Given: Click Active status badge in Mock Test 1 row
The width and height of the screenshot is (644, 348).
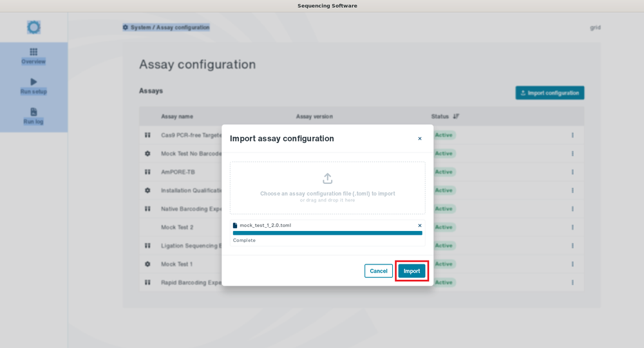Looking at the screenshot, I should tap(444, 264).
